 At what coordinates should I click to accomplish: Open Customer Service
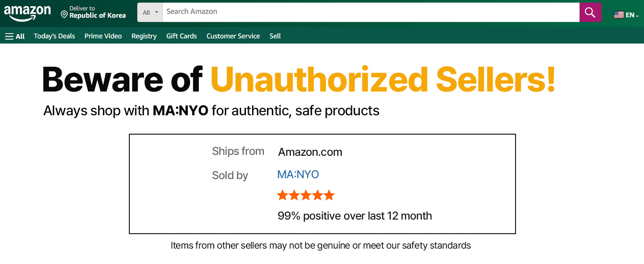233,36
